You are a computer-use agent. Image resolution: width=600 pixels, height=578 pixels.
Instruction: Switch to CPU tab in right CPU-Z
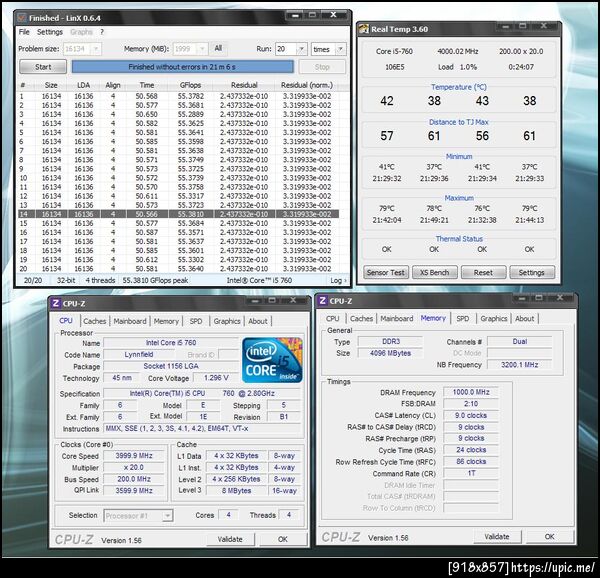tap(333, 318)
